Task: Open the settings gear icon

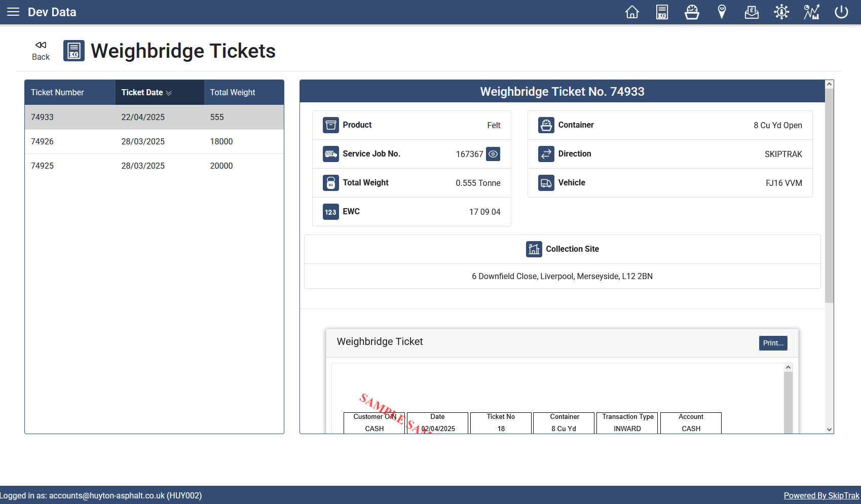Action: (781, 12)
